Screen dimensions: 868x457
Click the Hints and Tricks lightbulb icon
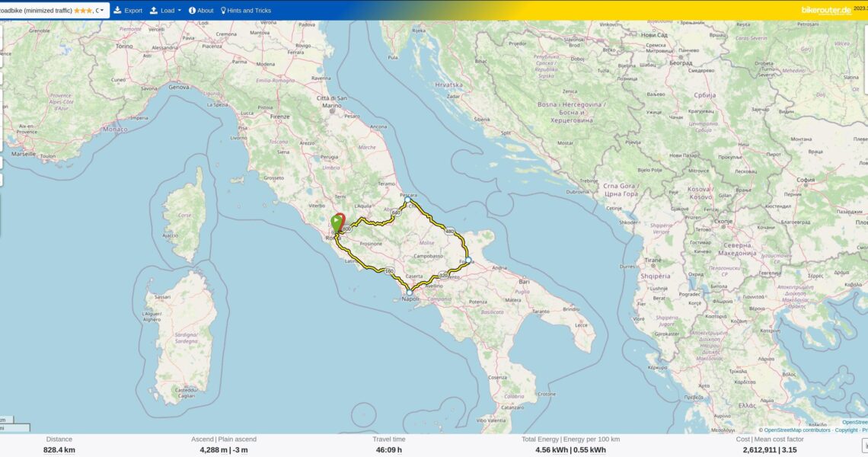click(x=223, y=11)
